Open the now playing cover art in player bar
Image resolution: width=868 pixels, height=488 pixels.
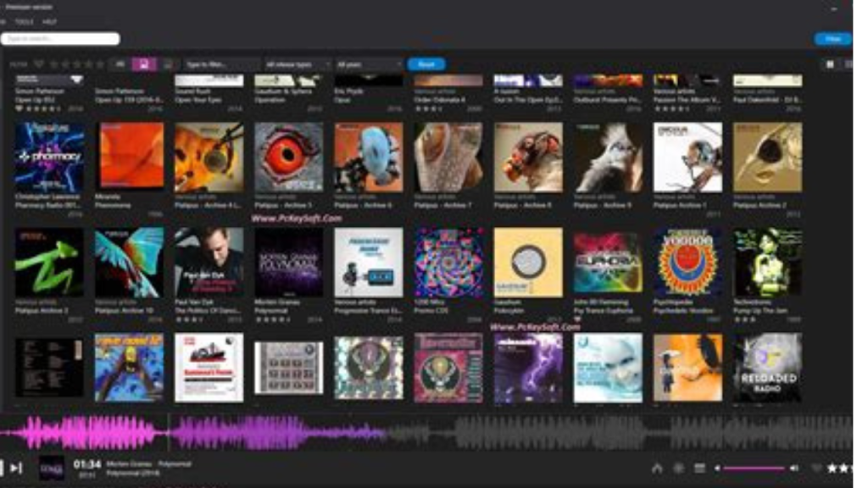pyautogui.click(x=52, y=468)
